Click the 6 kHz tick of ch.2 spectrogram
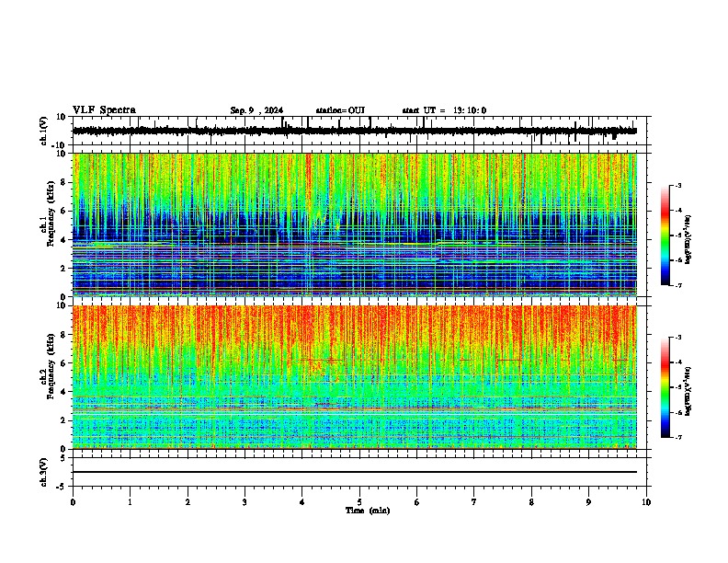This screenshot has height=563, width=728. 63,363
